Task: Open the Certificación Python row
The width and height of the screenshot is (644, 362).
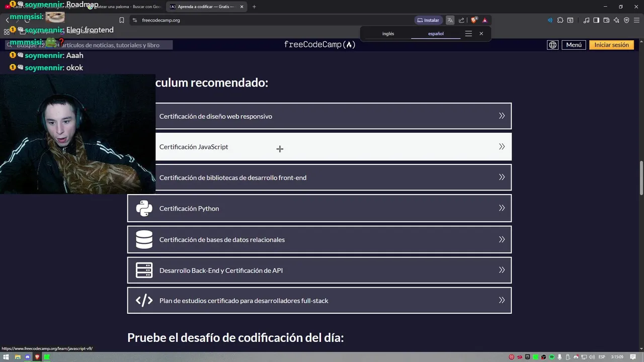Action: [x=319, y=208]
